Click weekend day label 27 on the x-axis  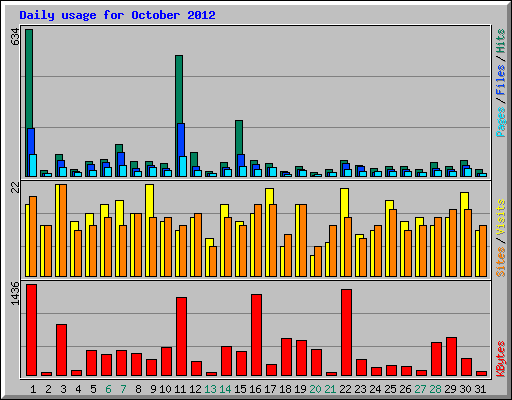click(x=420, y=389)
